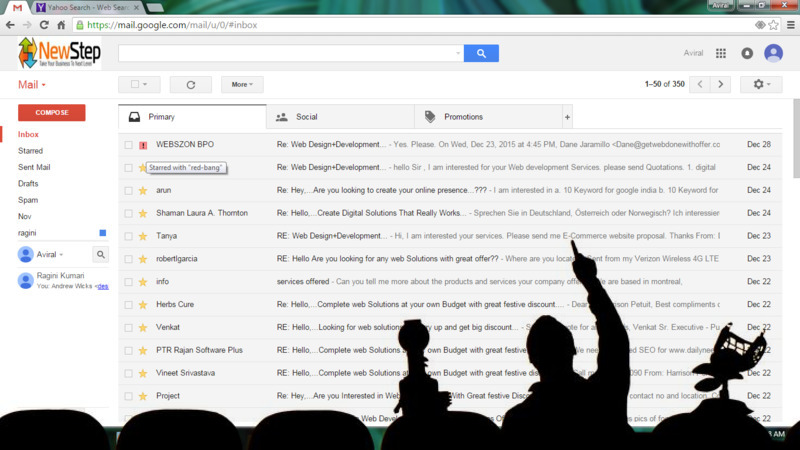The image size is (800, 450).
Task: Open notifications bell icon
Action: [747, 53]
